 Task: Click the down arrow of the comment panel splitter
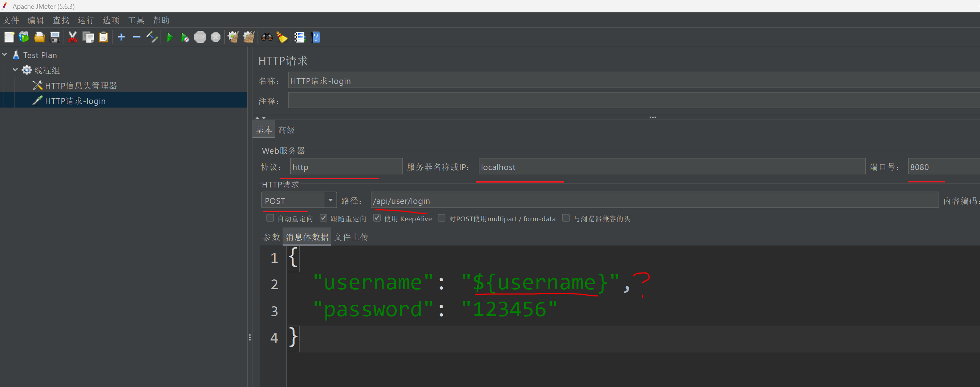[x=264, y=118]
